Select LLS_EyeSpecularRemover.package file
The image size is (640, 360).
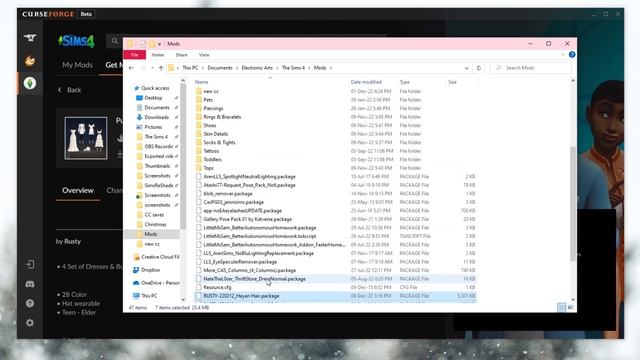click(240, 262)
